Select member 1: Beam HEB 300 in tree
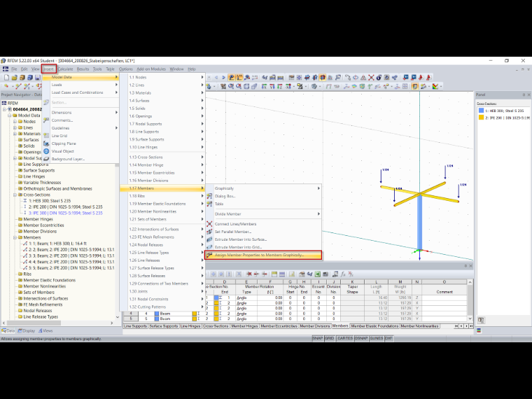This screenshot has width=532, height=399. 57,244
